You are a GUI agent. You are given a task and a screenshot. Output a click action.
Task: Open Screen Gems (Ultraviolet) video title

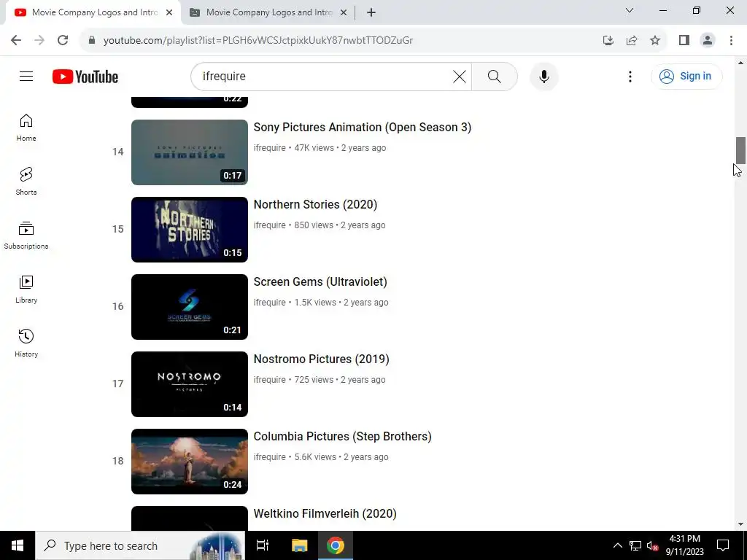(x=320, y=281)
